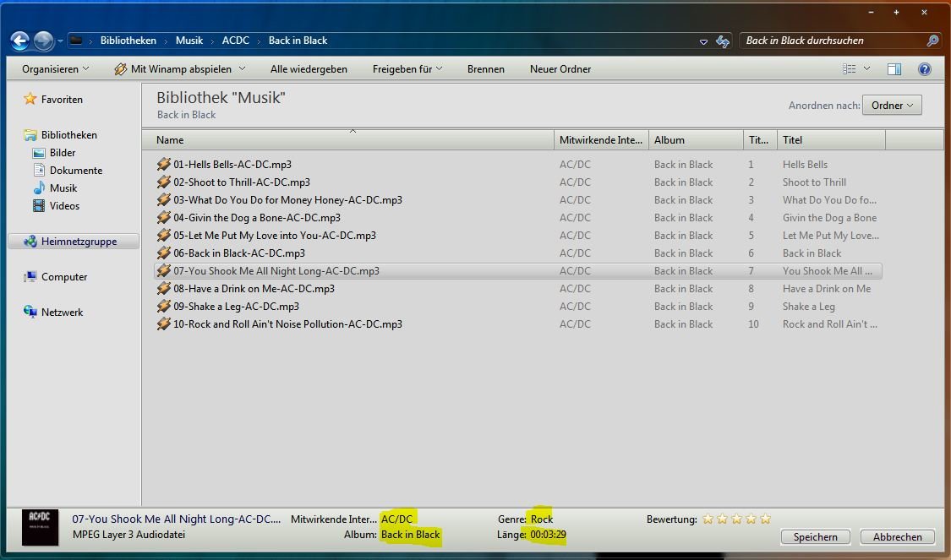Viewport: 951px width, 560px height.
Task: Edit Genre value Rock in details pane
Action: click(x=542, y=519)
